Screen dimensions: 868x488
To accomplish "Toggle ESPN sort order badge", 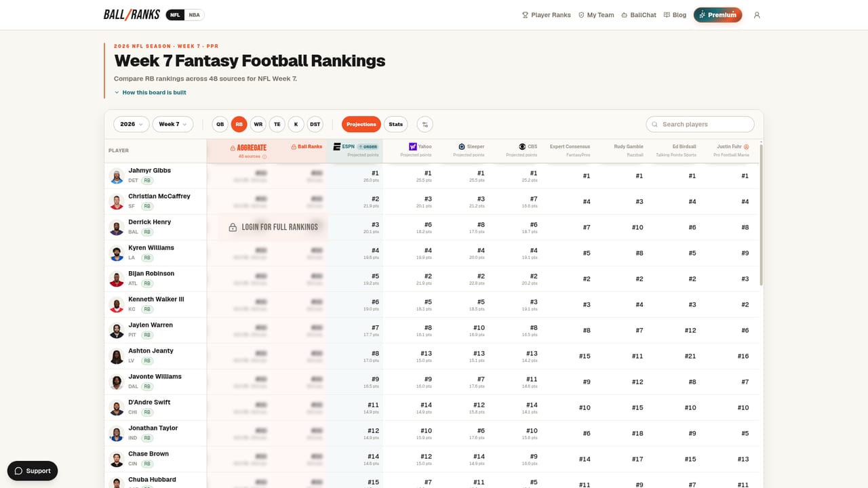I will (368, 146).
